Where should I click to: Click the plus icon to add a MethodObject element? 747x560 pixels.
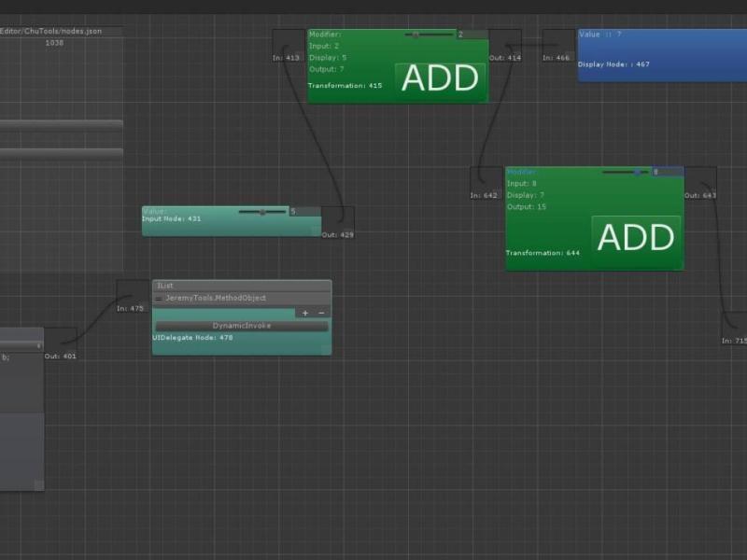306,313
